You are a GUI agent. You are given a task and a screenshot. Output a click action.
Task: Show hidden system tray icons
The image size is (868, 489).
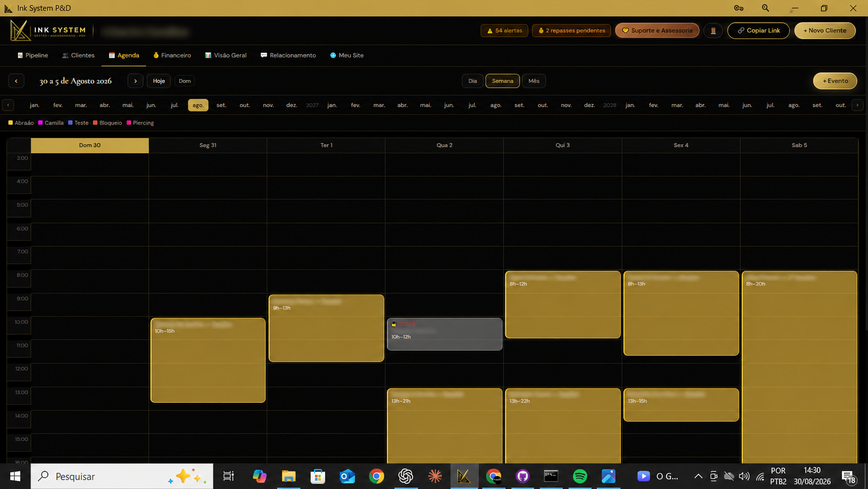click(x=698, y=476)
